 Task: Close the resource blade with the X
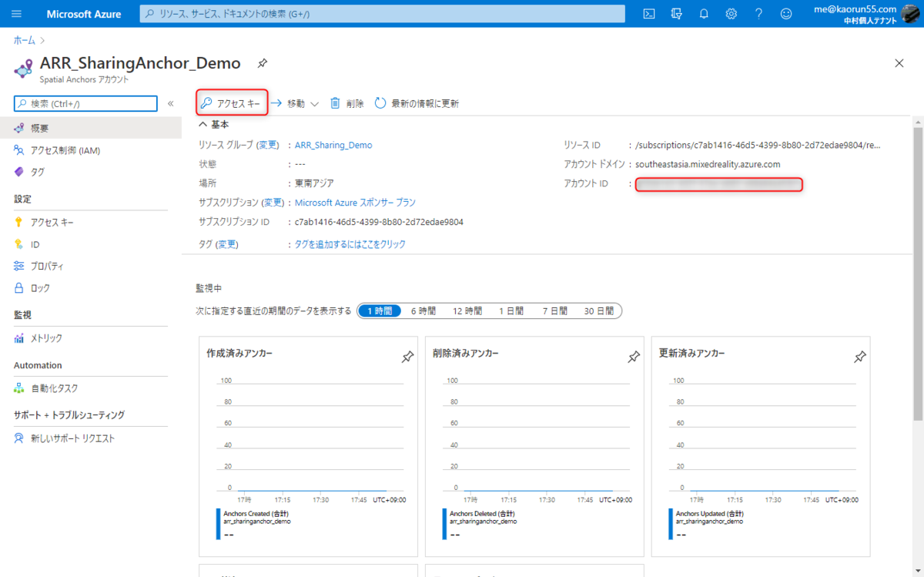[x=899, y=63]
